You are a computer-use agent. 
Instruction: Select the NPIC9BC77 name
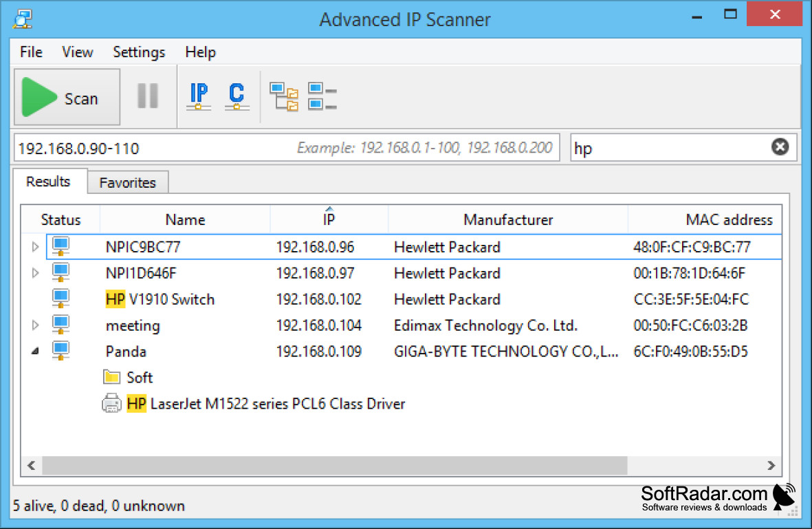tap(143, 247)
